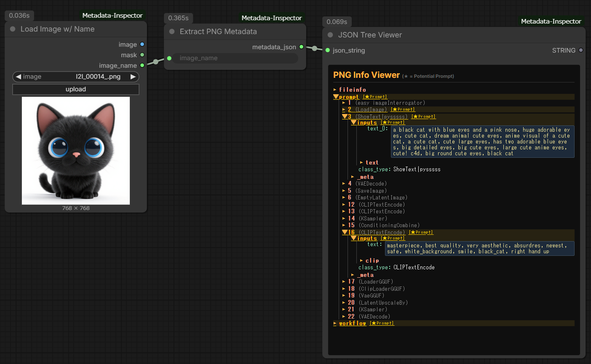Screen dimensions: 591x364
Task: Expand _meta under node 16
Action: pyautogui.click(x=353, y=275)
